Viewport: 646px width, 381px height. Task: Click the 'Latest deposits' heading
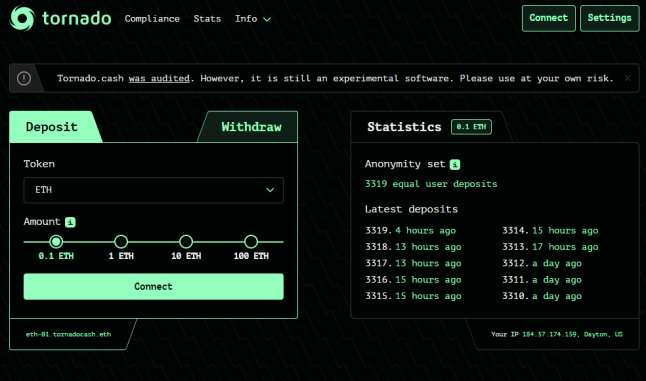[x=411, y=209]
